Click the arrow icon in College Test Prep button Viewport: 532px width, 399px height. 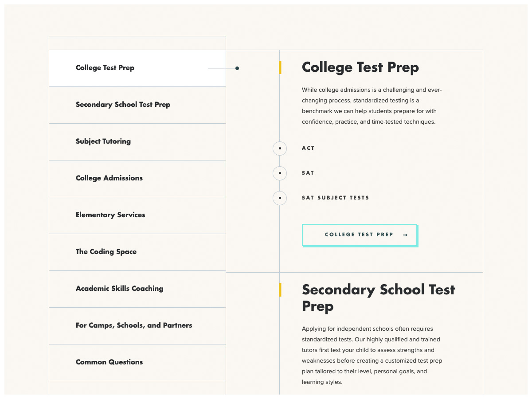[405, 235]
